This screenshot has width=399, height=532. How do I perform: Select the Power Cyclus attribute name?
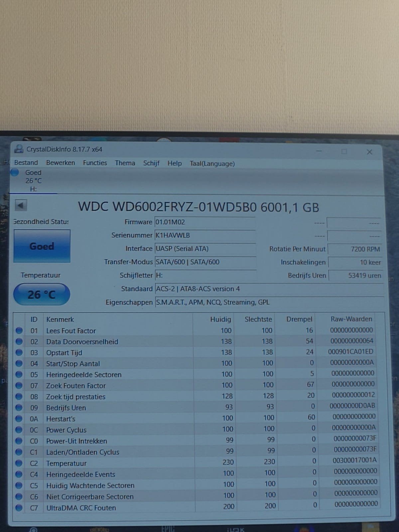(66, 430)
